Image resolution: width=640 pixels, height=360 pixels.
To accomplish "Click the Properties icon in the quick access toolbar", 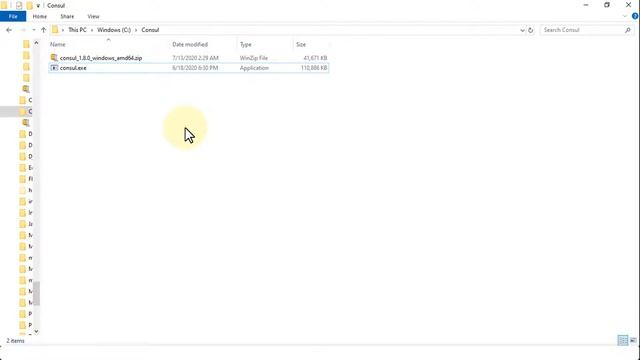I will coord(19,5).
